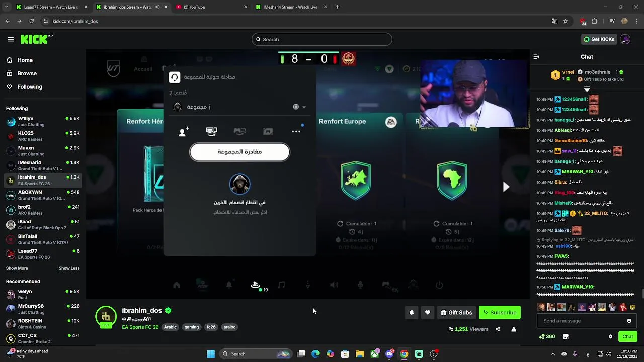Screen dimensions: 644x362
Task: Click ibrahim_dos streamer avatar
Action: tap(106, 316)
